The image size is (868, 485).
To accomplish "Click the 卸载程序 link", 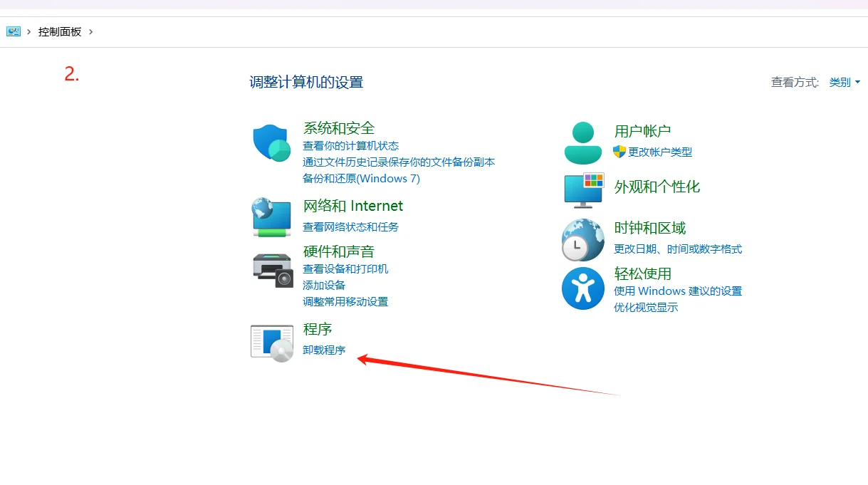I will click(x=325, y=350).
